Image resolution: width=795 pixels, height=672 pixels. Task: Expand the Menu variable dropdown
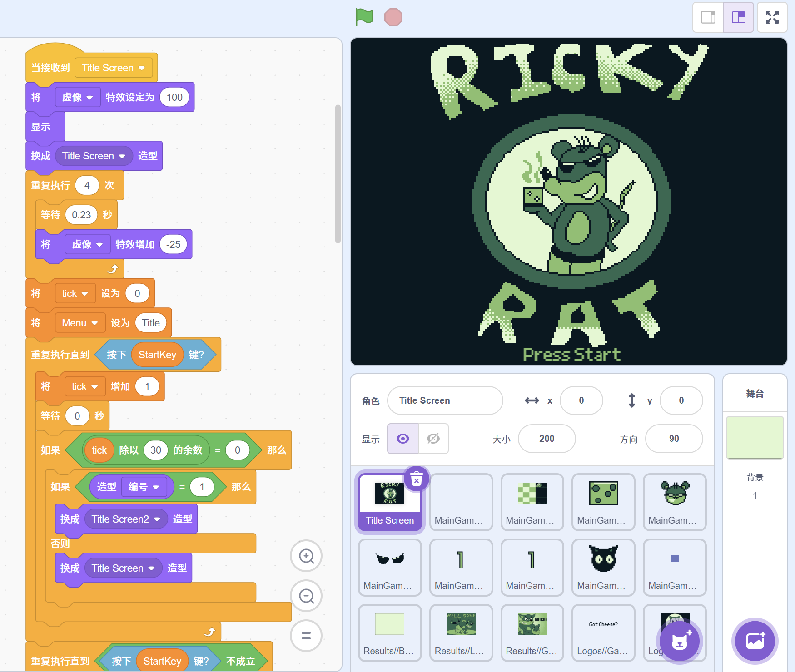coord(94,323)
